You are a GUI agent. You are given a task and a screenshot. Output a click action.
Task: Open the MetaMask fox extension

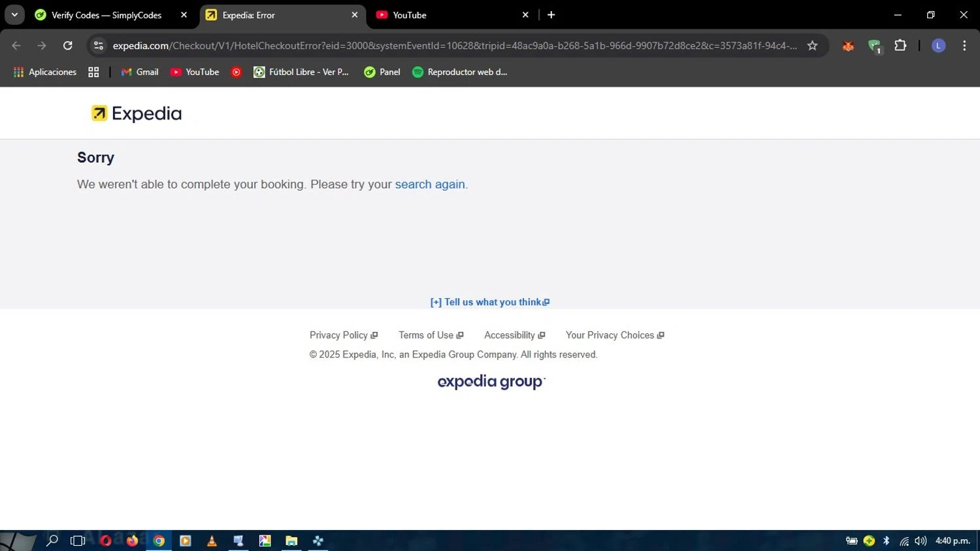pyautogui.click(x=848, y=46)
